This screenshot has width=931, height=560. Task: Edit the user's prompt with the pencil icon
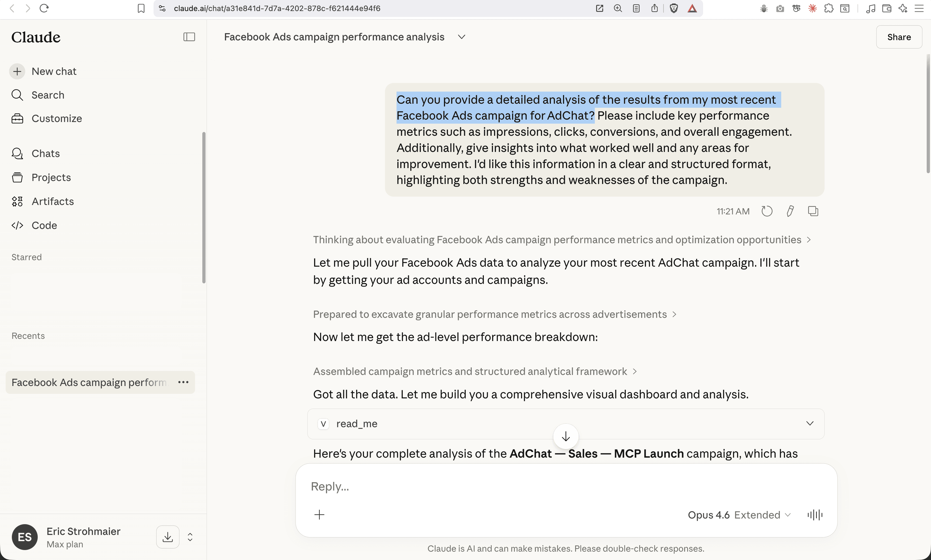790,211
